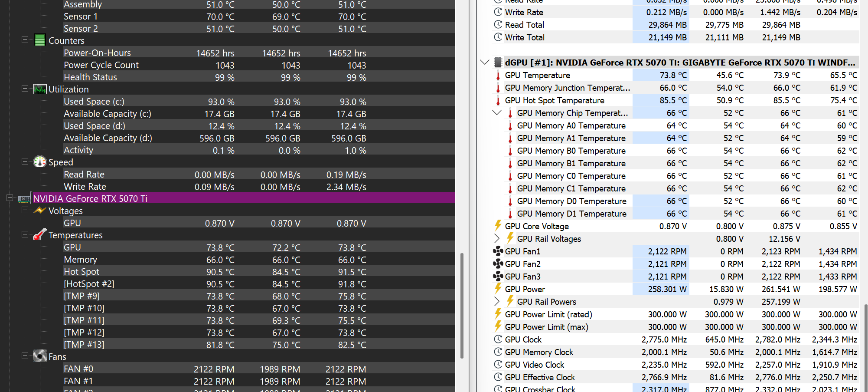
Task: Click the graphics card icon beside NVIDIA GeForce RTX 5070 Ti
Action: click(x=24, y=198)
